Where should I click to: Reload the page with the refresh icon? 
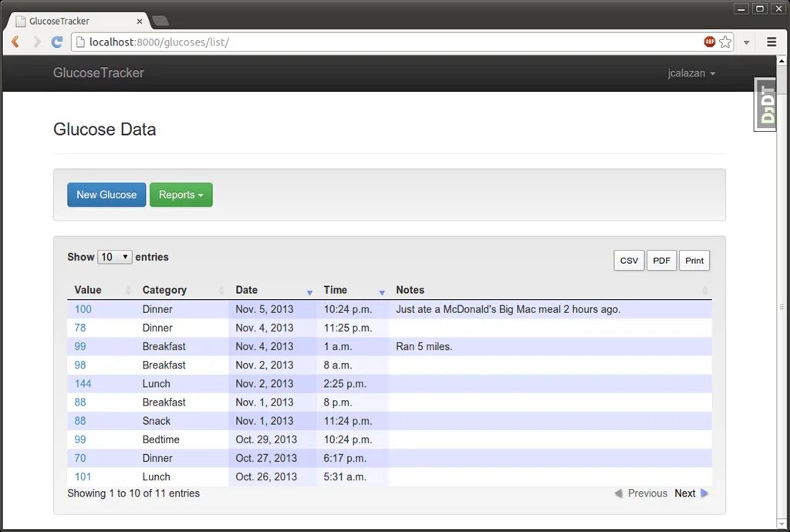coord(57,42)
